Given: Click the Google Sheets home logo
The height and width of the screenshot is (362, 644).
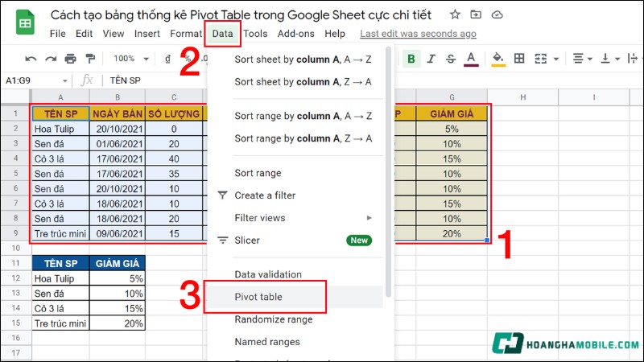Looking at the screenshot, I should (x=25, y=23).
